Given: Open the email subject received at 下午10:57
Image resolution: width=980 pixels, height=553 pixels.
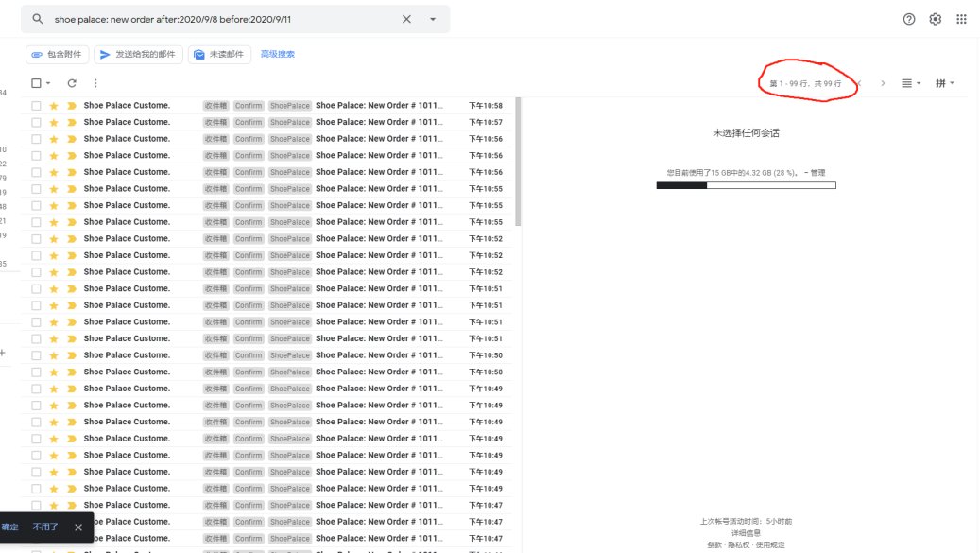Looking at the screenshot, I should tap(379, 122).
